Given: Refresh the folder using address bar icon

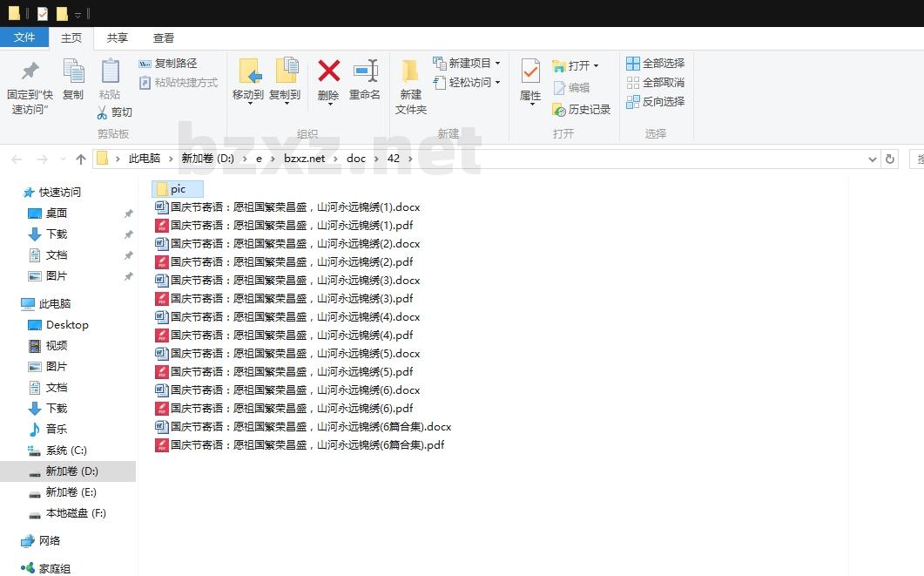Looking at the screenshot, I should tap(889, 159).
